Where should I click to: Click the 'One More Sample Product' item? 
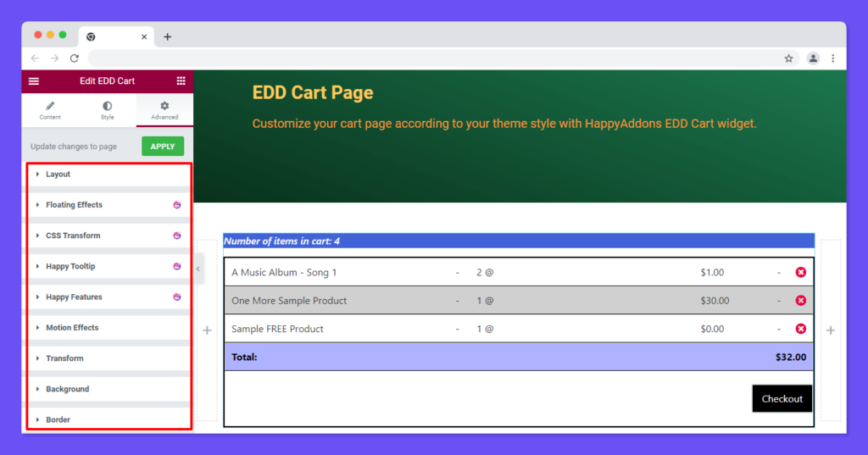point(289,301)
